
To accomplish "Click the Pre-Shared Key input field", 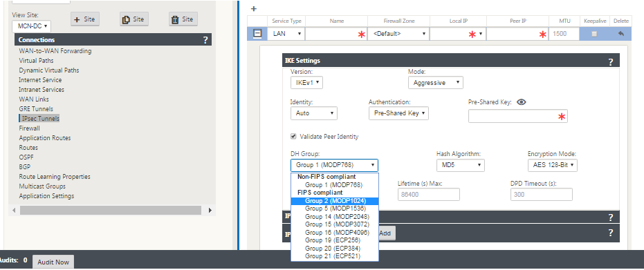I will coord(517,117).
